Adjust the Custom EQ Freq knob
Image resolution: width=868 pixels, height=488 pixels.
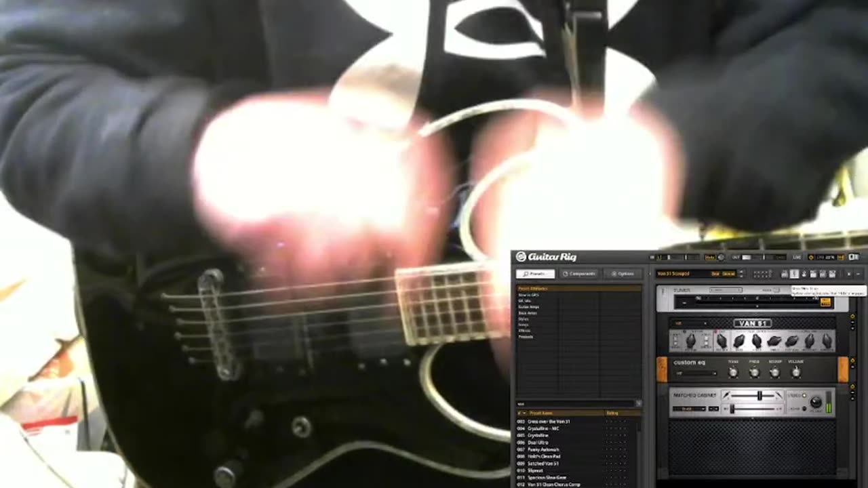pyautogui.click(x=753, y=372)
